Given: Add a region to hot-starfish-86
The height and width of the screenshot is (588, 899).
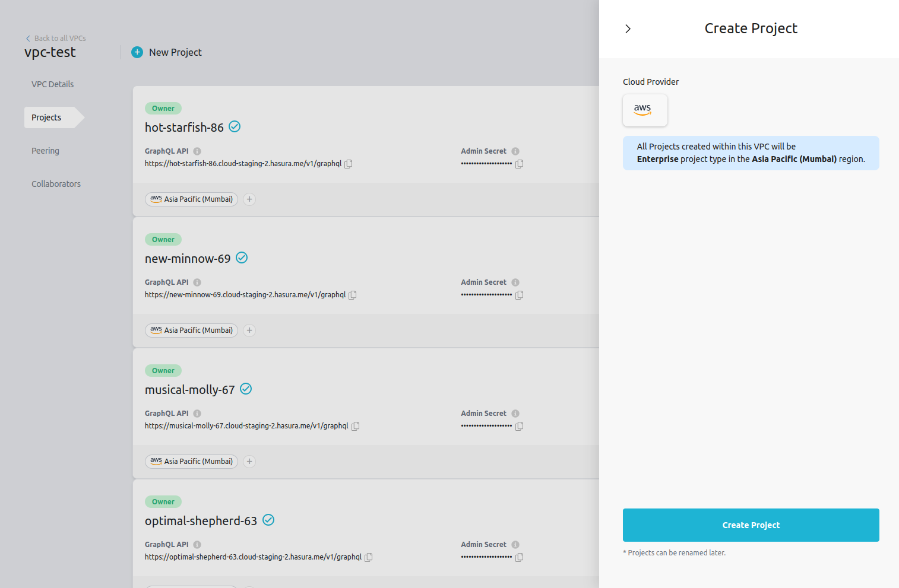Looking at the screenshot, I should click(249, 199).
